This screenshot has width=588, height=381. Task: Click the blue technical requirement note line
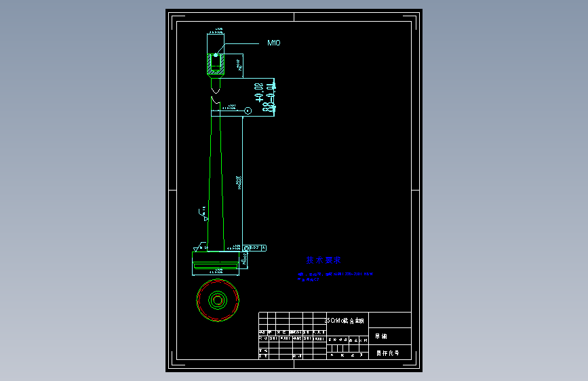point(335,274)
